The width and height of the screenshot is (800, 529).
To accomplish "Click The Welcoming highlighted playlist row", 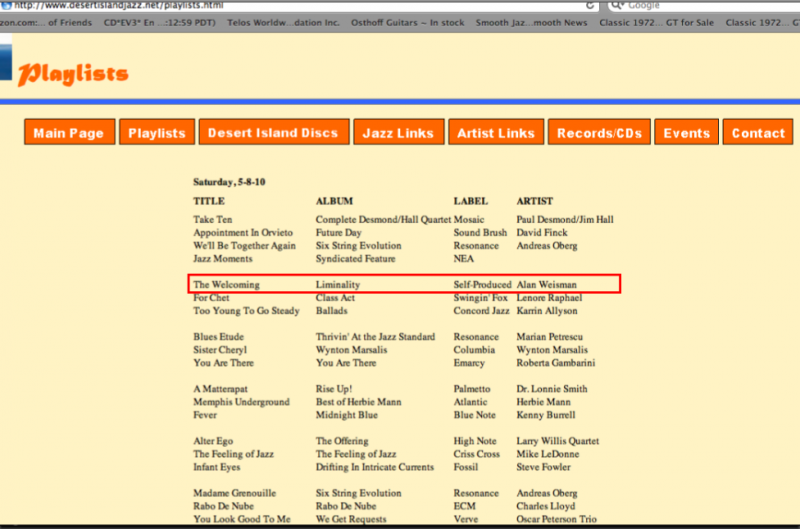I will [404, 285].
